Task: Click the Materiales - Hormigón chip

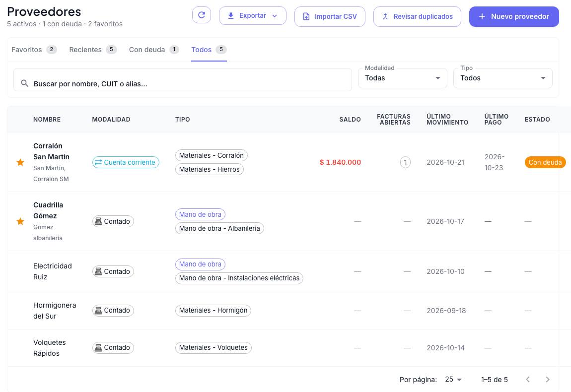Action: [213, 311]
